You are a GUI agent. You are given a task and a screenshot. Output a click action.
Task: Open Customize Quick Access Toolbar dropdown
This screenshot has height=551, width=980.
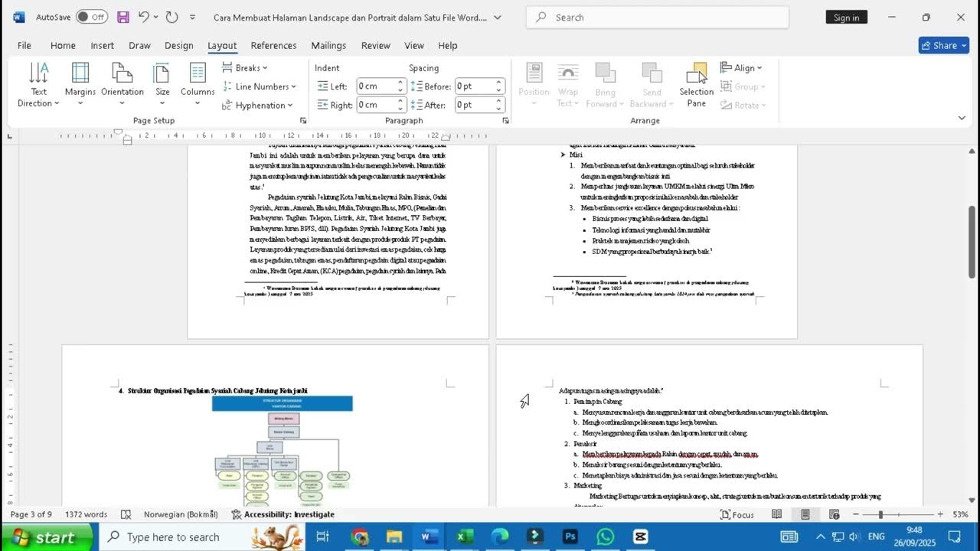coord(192,17)
